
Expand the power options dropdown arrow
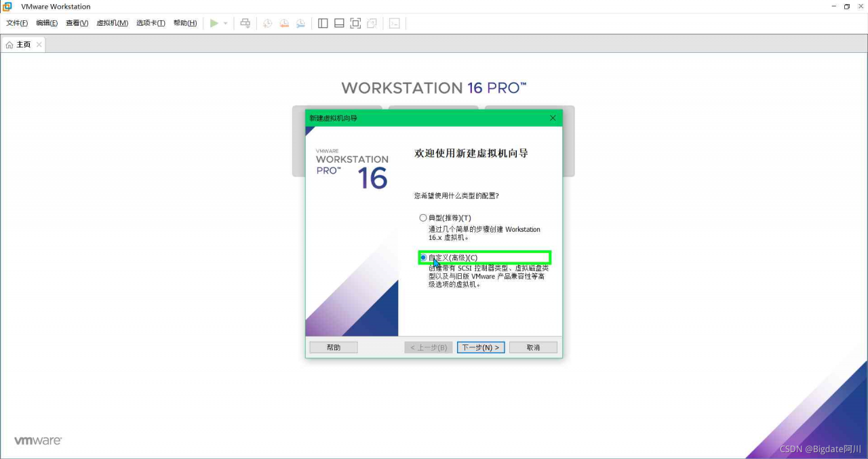click(226, 23)
